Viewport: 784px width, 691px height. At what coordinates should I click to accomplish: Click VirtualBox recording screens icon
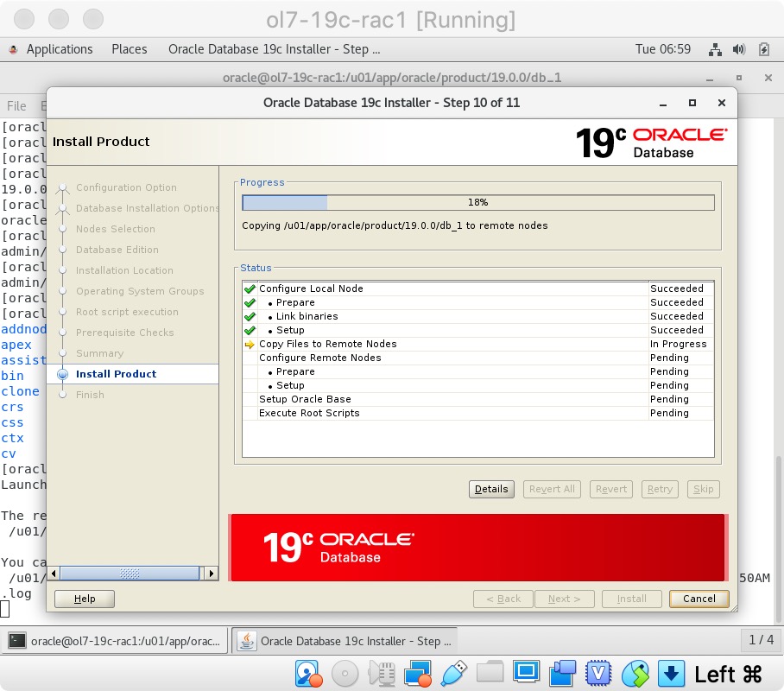[x=562, y=674]
